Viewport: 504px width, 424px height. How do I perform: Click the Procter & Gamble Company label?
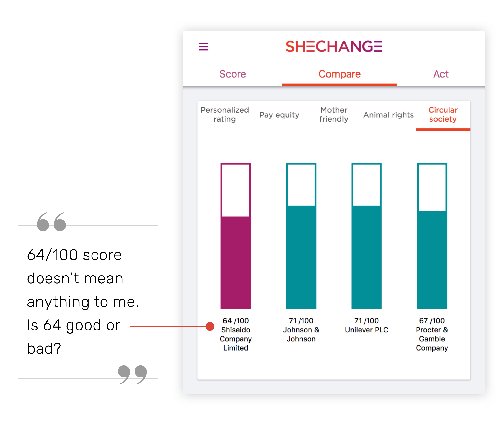point(432,339)
